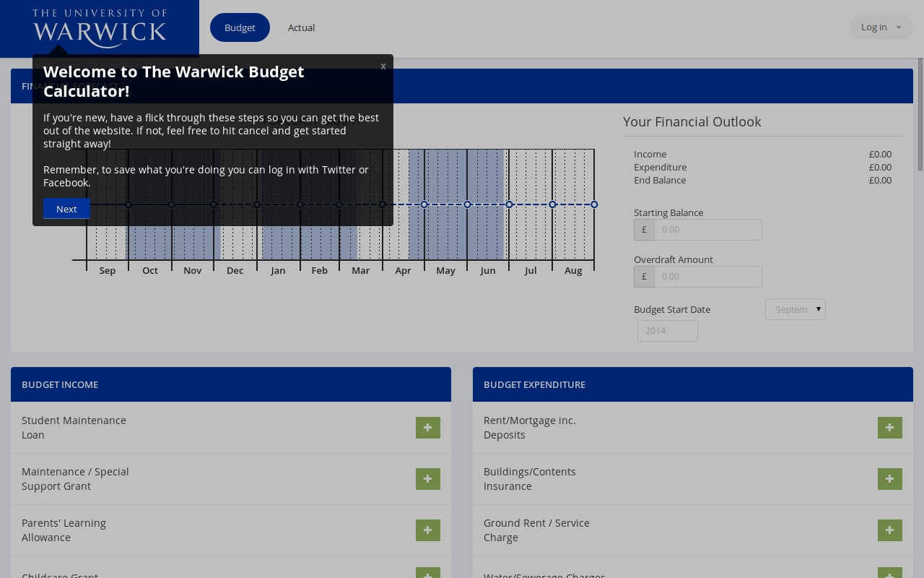Image resolution: width=924 pixels, height=578 pixels.
Task: Click the 'Student Maintenance Loan' label
Action: click(74, 428)
